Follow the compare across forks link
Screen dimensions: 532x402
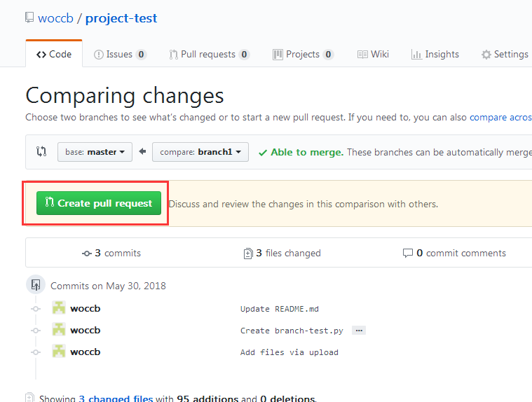click(x=500, y=117)
